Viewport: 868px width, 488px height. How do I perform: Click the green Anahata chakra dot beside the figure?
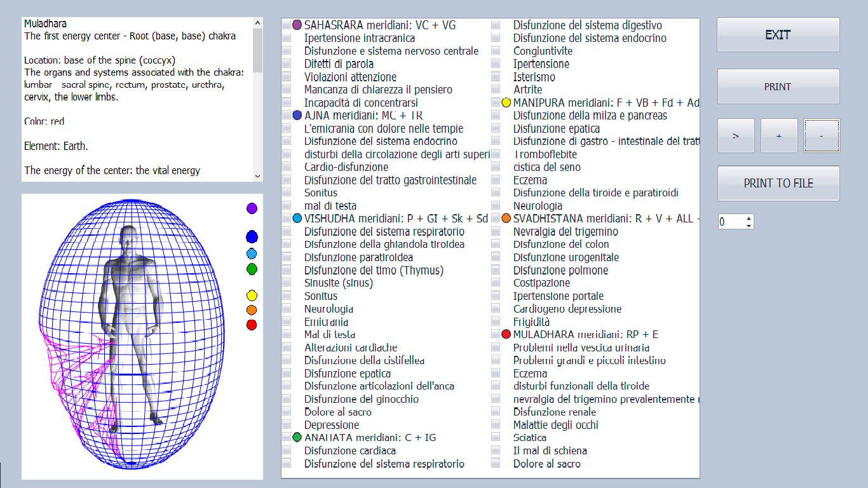(252, 269)
